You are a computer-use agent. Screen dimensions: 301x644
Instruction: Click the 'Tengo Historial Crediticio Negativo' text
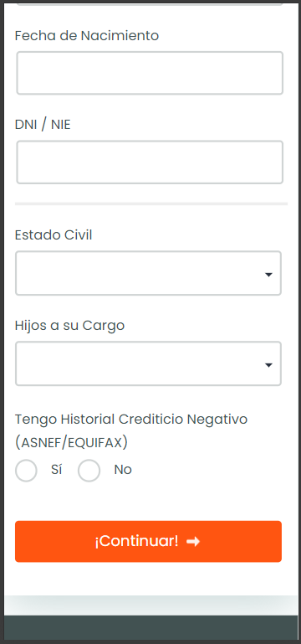tap(131, 420)
